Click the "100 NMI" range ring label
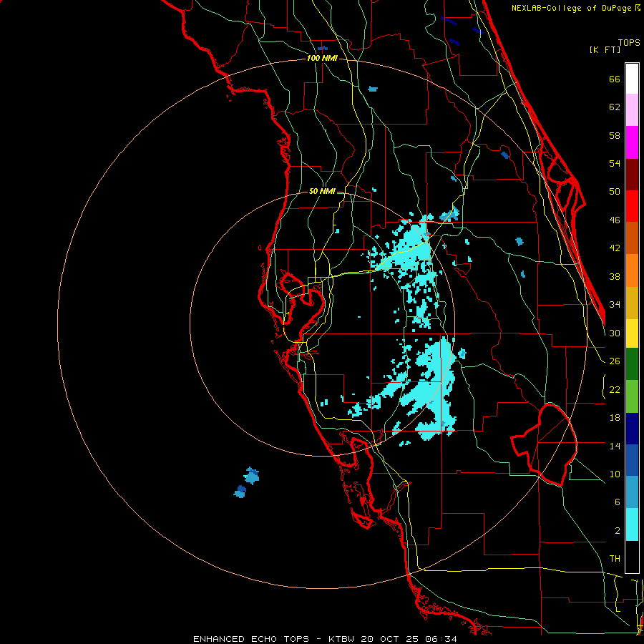This screenshot has height=644, width=644. click(322, 58)
